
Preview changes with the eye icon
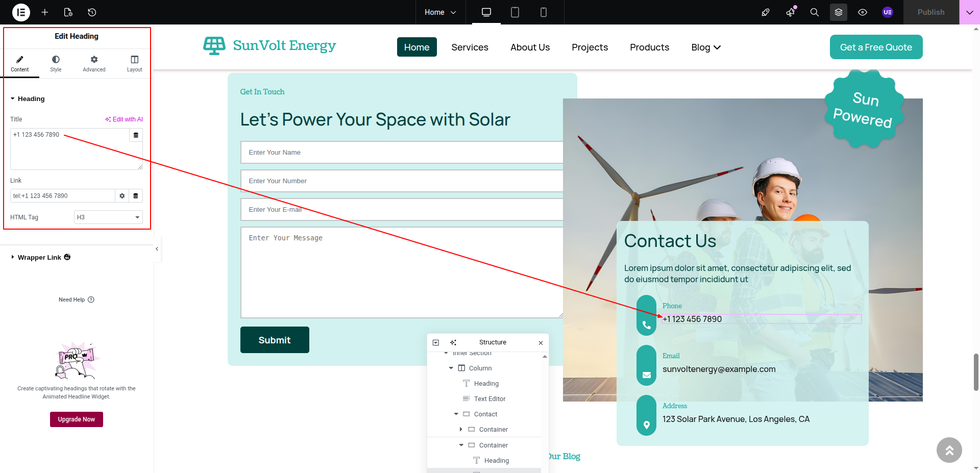(863, 12)
